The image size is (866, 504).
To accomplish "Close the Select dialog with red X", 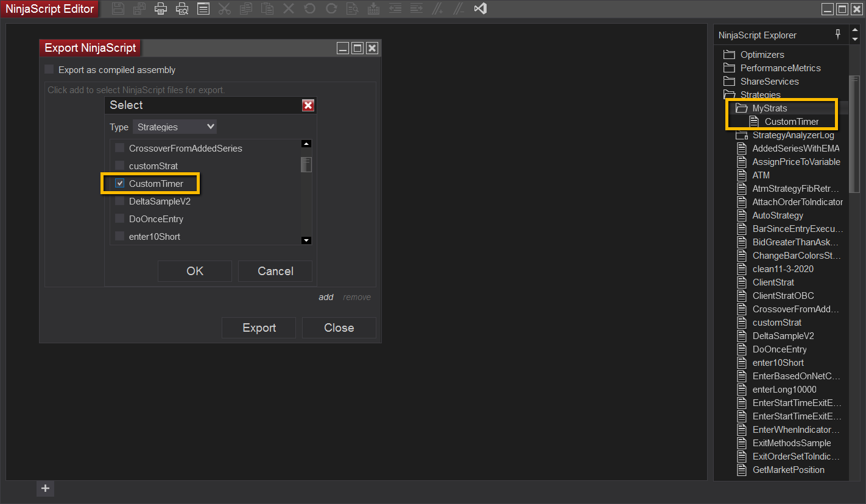I will click(308, 105).
